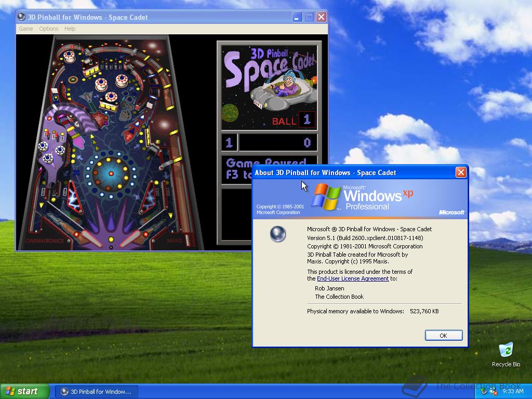Click the Windows Start button
Viewport: 532px width, 399px height.
24,391
